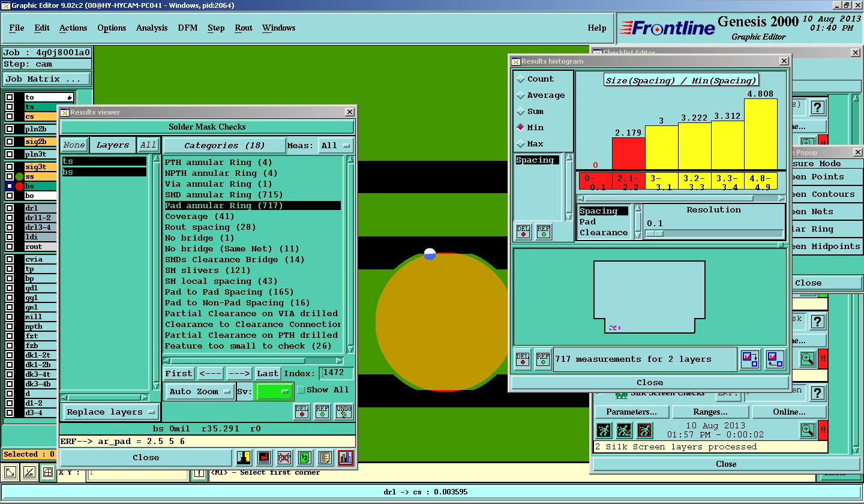
Task: Click the red exclamation icon for Silk Screen
Action: 823,431
